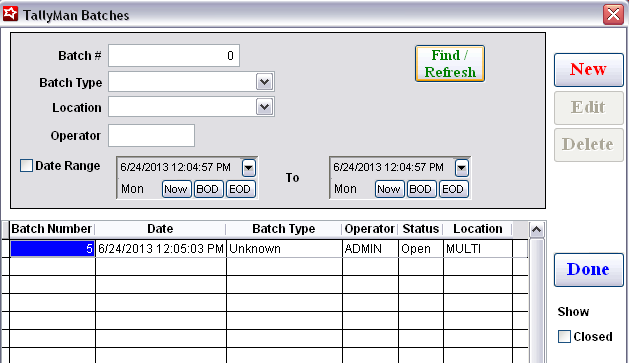Viewport: 629px width, 363px height.
Task: Click BOD under the end date
Action: 421,189
